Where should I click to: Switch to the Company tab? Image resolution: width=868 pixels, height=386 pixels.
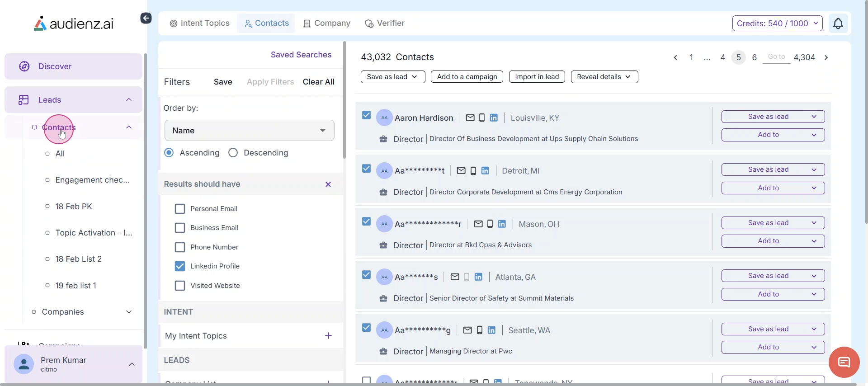(x=327, y=23)
